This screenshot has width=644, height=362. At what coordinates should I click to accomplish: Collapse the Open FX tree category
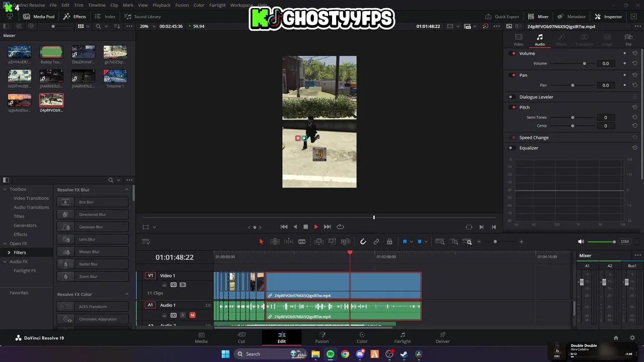[x=5, y=243]
